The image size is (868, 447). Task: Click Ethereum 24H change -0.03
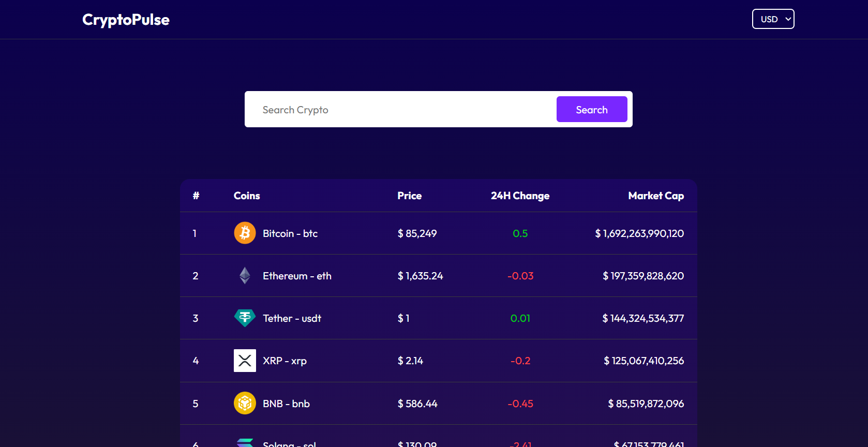[x=520, y=276]
